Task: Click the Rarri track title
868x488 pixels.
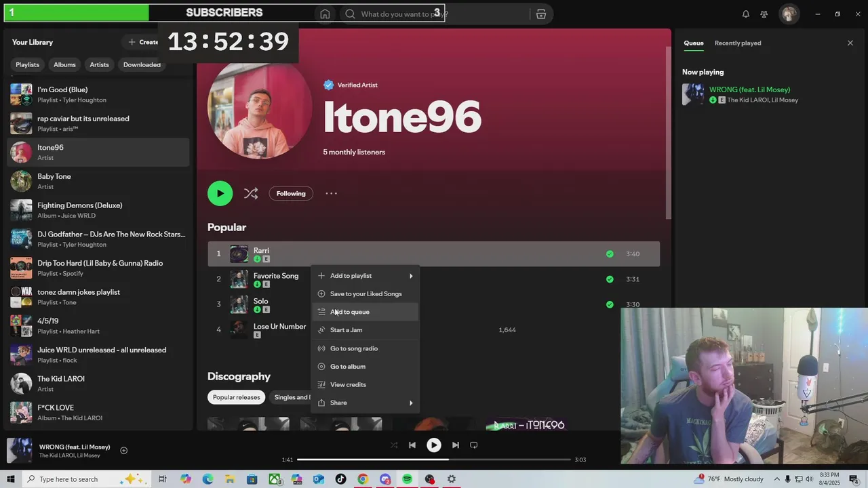Action: 261,250
